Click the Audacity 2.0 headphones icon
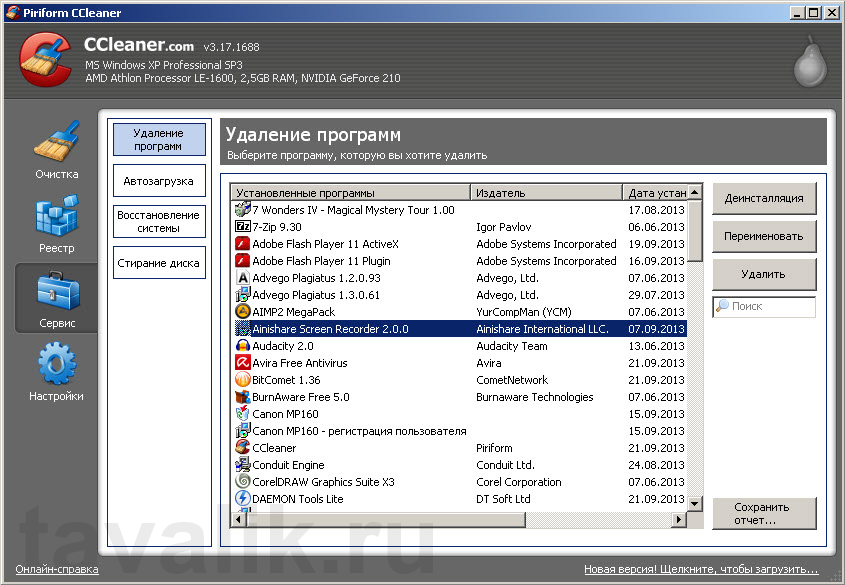This screenshot has width=845, height=585. [x=243, y=346]
